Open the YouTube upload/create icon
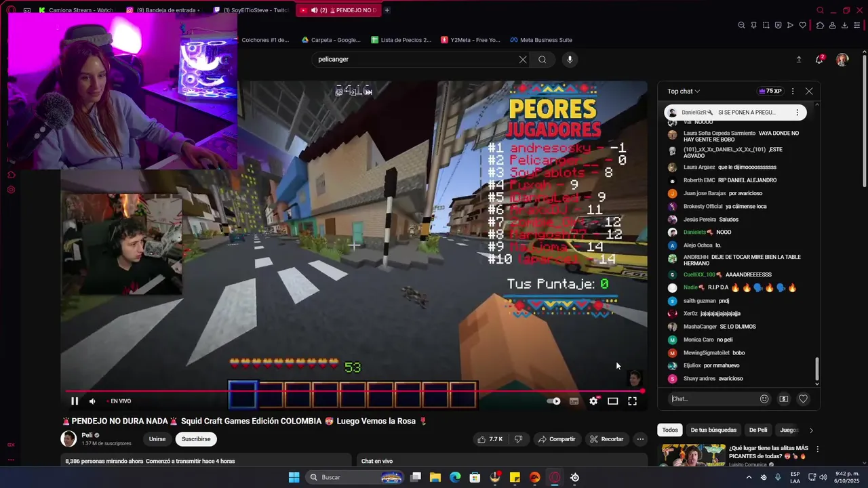 point(799,60)
